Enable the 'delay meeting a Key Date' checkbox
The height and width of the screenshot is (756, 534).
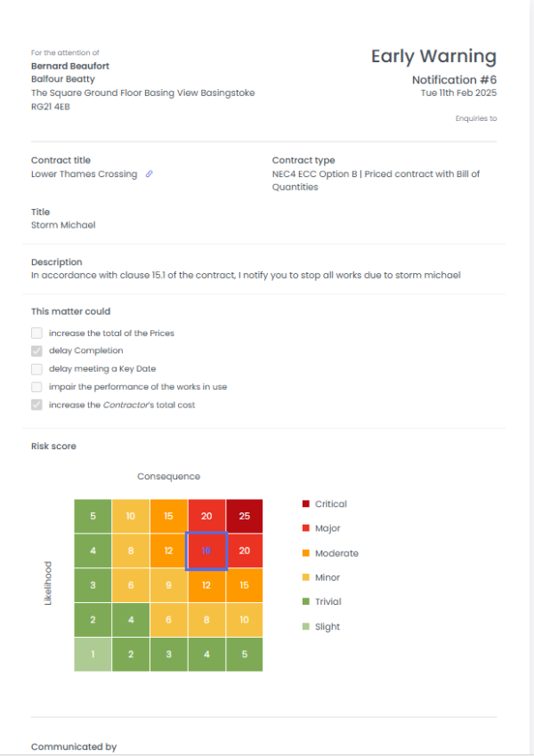point(36,368)
